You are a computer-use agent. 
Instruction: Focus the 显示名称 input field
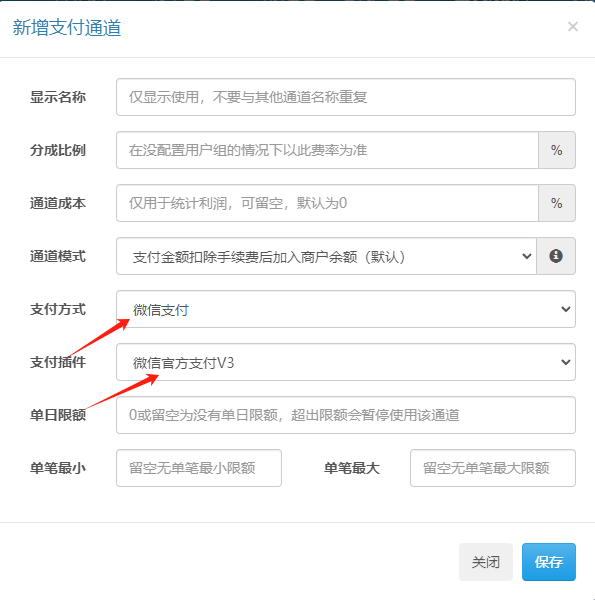[346, 97]
